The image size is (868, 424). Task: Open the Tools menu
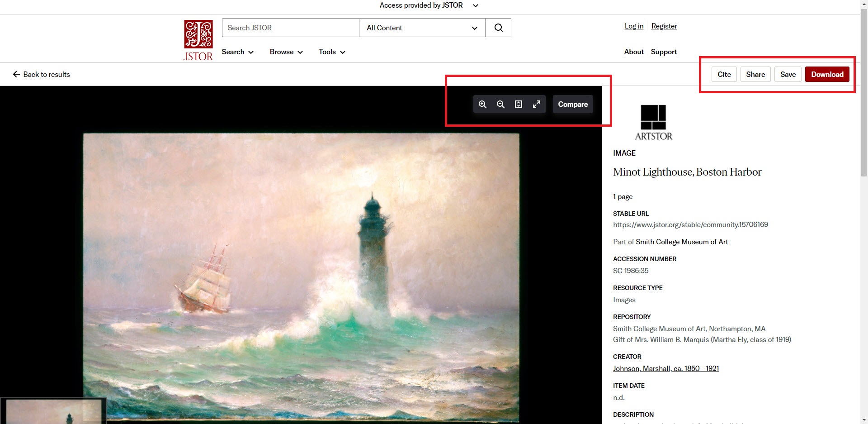tap(332, 52)
